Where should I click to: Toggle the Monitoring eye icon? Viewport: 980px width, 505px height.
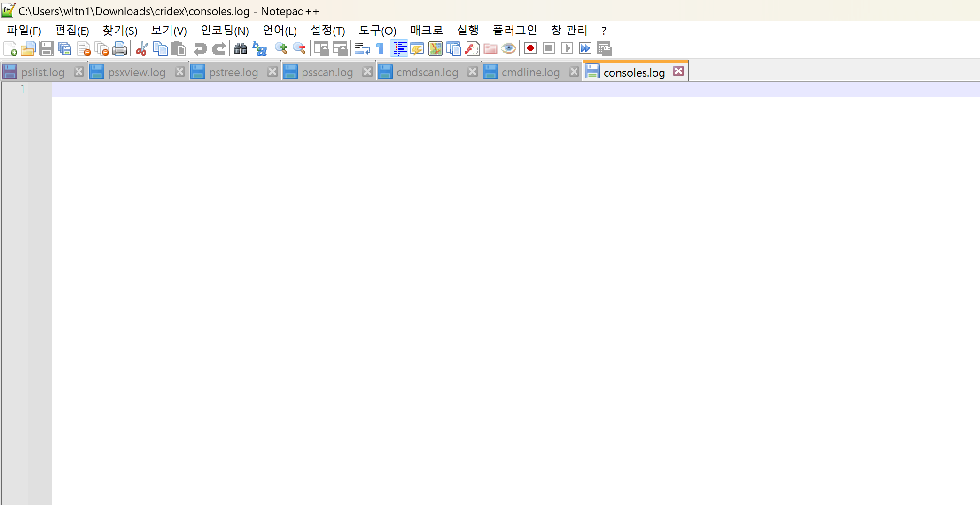[x=509, y=48]
